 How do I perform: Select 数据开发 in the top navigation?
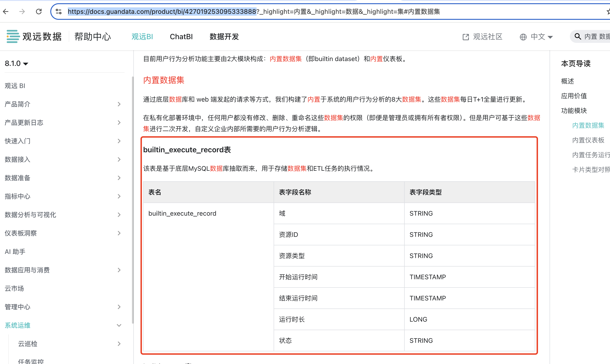click(x=224, y=37)
